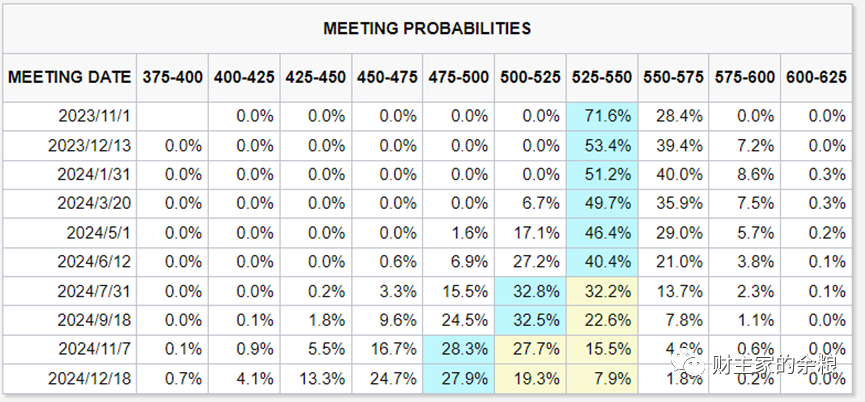Select the 2024/3/20 meeting date
865x402 pixels.
[x=94, y=203]
